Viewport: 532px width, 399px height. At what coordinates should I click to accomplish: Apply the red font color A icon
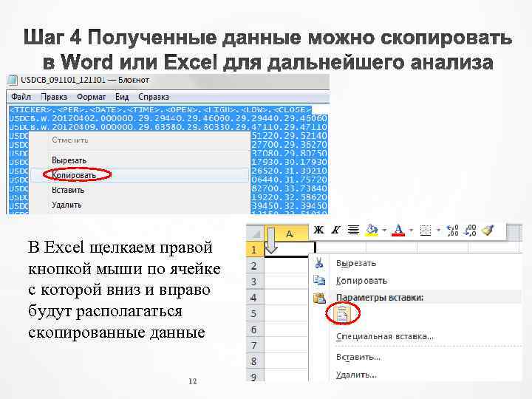(398, 230)
